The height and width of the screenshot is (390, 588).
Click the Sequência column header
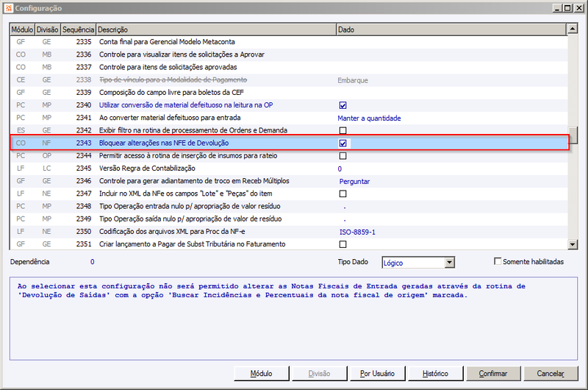[x=79, y=29]
